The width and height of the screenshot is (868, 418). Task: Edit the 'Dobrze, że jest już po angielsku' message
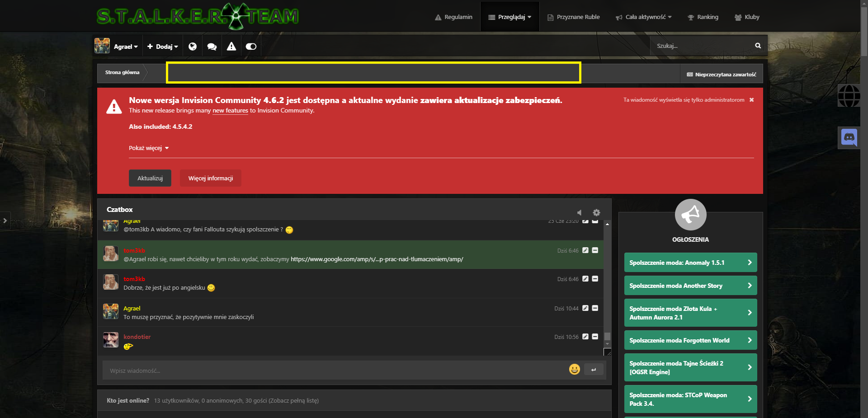tap(585, 278)
